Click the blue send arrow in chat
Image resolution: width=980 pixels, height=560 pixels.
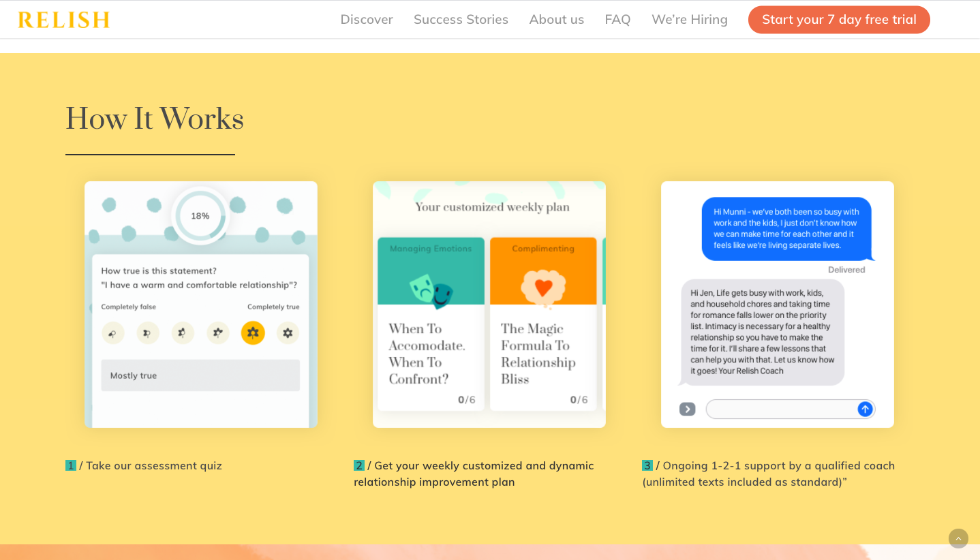pyautogui.click(x=865, y=409)
